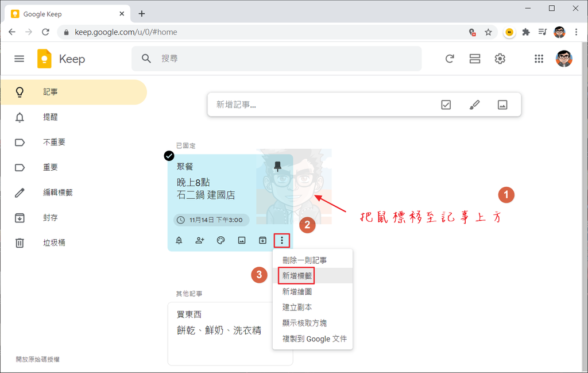Set a reminder on 聚餐 note
The width and height of the screenshot is (588, 373).
179,240
